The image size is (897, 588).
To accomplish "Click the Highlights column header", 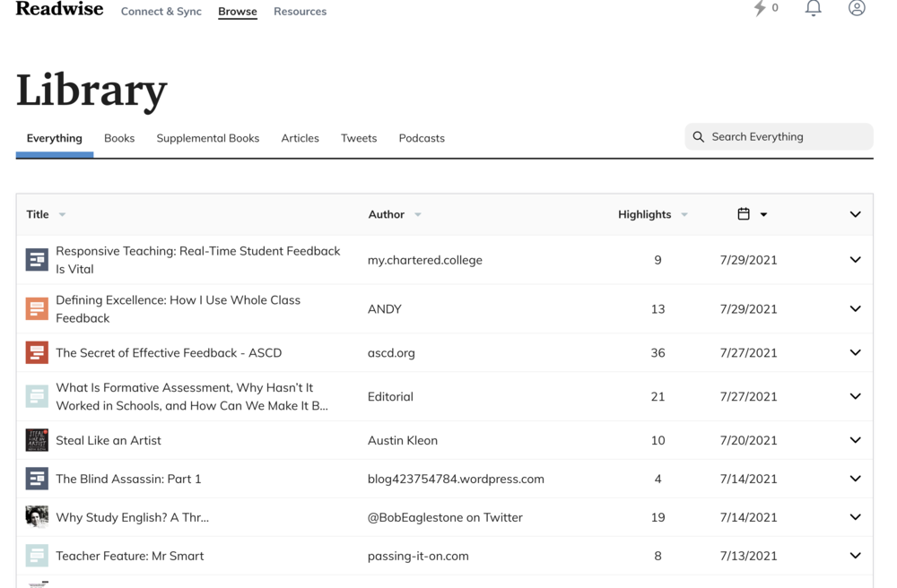I will 644,214.
